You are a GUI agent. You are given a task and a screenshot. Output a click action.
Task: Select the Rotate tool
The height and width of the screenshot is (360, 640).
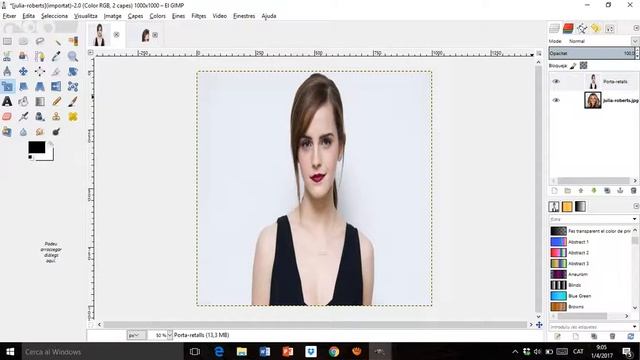73,71
